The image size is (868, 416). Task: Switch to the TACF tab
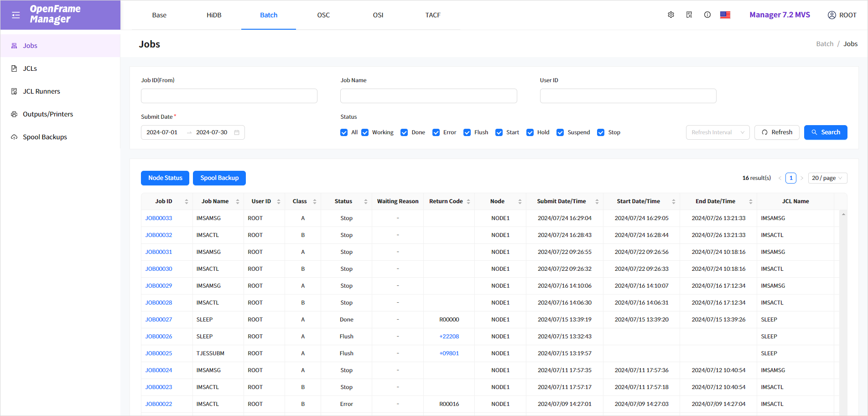(433, 15)
